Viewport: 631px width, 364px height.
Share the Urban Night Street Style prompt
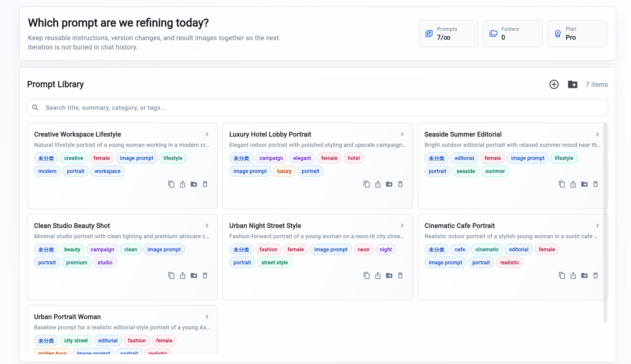378,275
